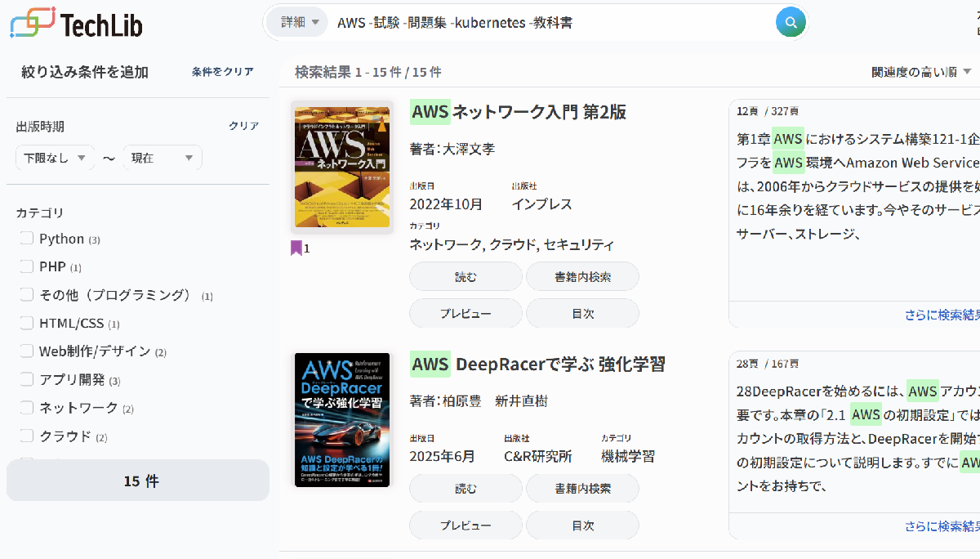
Task: Click author text 柏原豊 新井直樹
Action: point(495,401)
